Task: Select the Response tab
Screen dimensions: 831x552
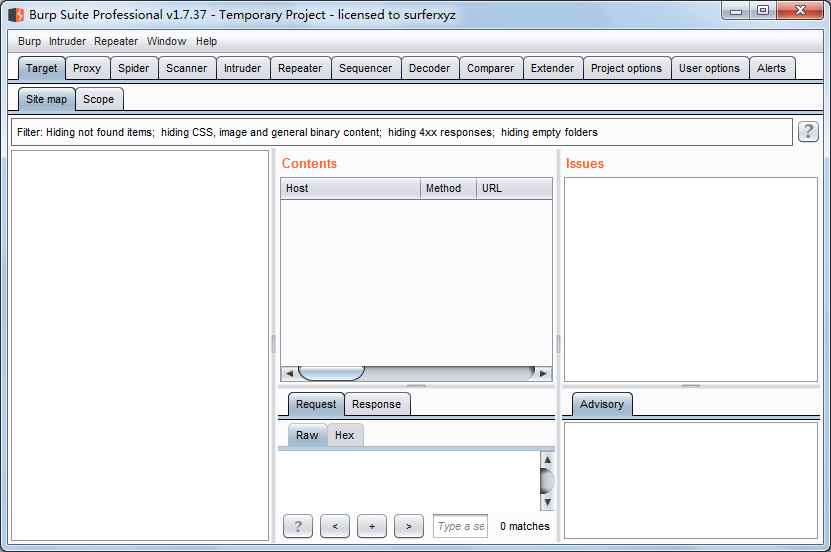Action: pyautogui.click(x=376, y=404)
